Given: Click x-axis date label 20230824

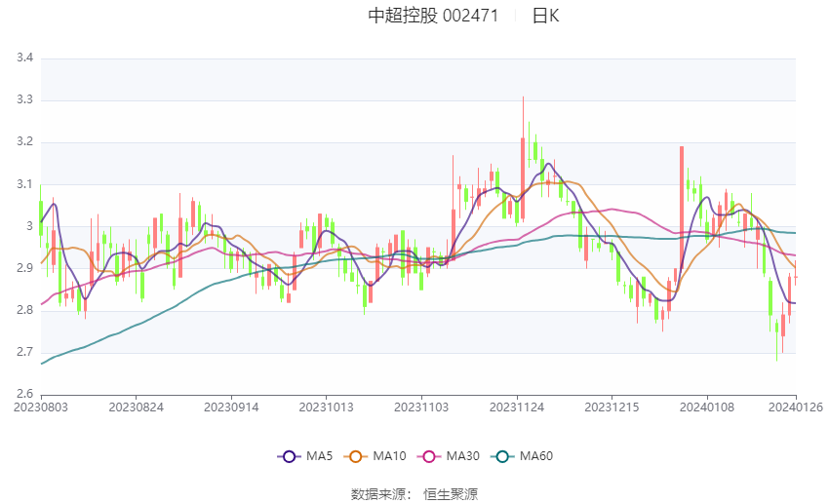Looking at the screenshot, I should (136, 407).
